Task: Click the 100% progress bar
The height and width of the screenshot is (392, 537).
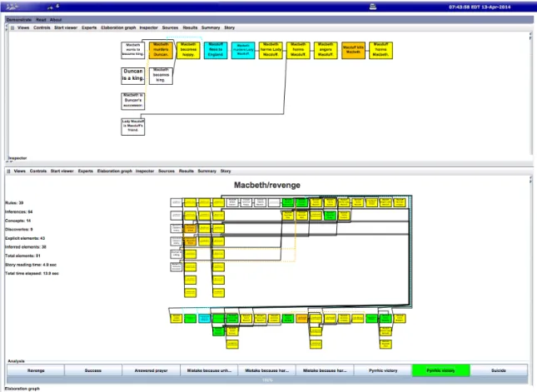Action: pyautogui.click(x=267, y=380)
